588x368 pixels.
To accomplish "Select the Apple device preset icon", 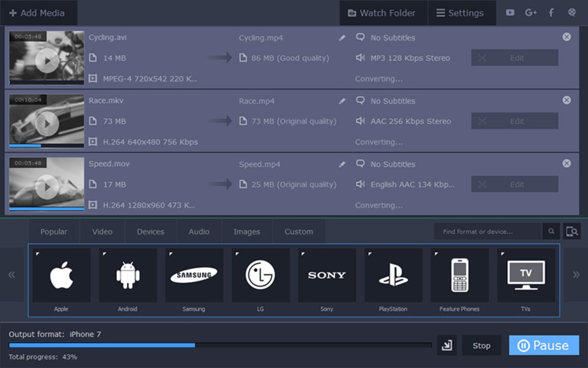I will point(61,275).
